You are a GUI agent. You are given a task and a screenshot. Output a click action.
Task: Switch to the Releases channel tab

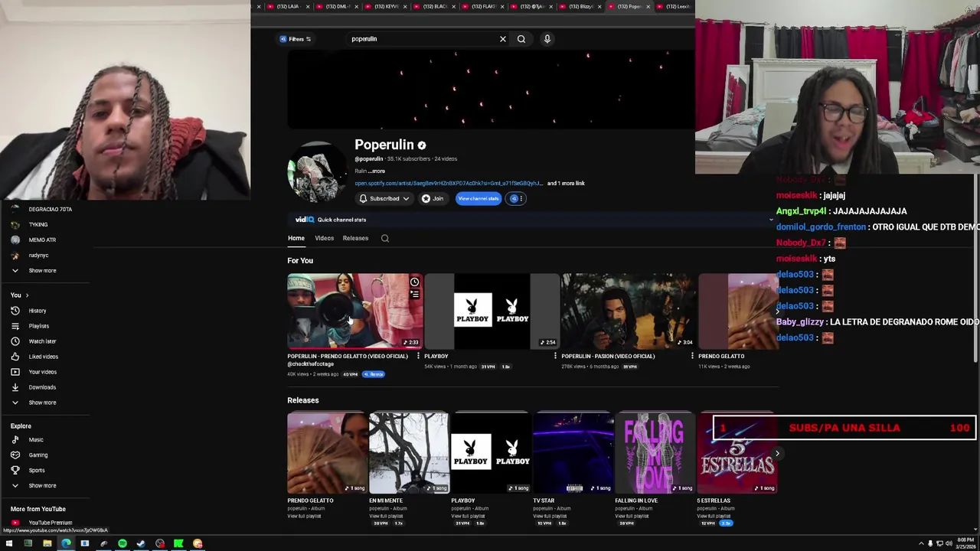pos(355,238)
